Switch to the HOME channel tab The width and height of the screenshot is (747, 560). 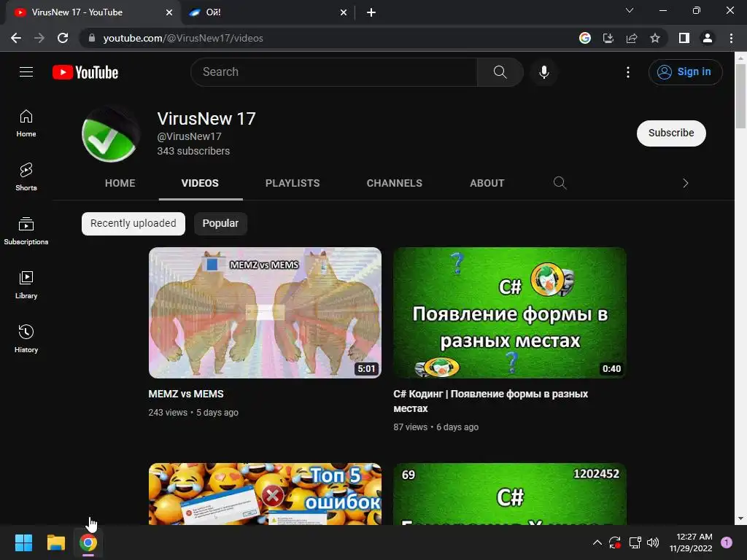[x=120, y=183]
